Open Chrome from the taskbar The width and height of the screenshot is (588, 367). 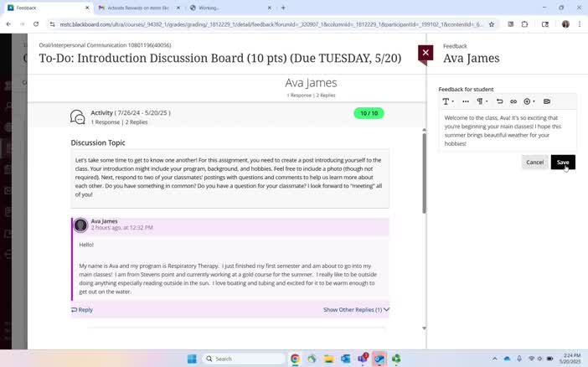[295, 359]
